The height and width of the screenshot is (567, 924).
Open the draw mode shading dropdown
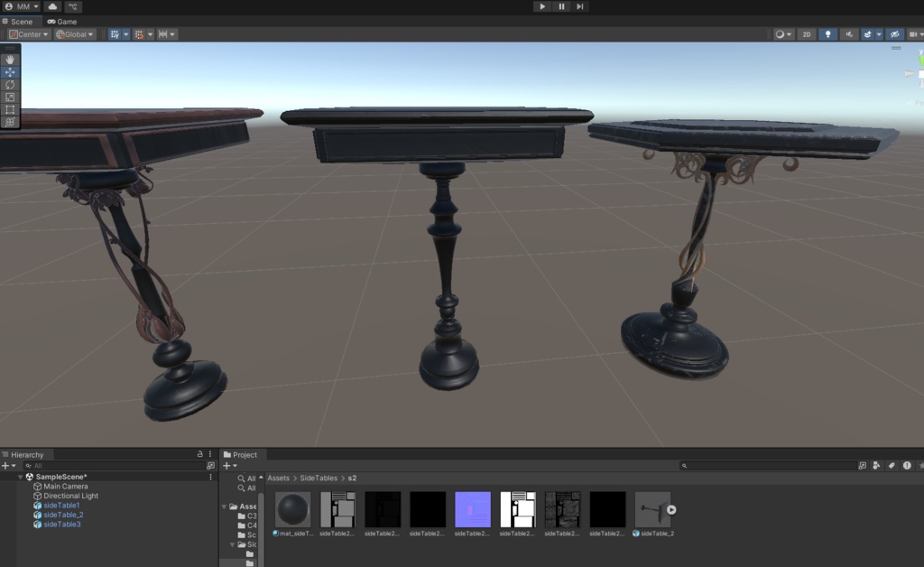point(783,34)
